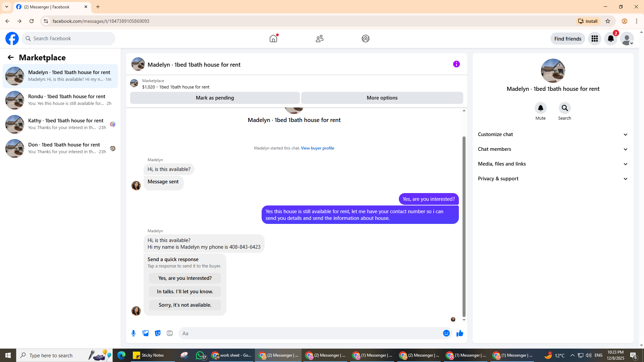Send quick response 'Yes, are you interested?'

click(x=185, y=278)
